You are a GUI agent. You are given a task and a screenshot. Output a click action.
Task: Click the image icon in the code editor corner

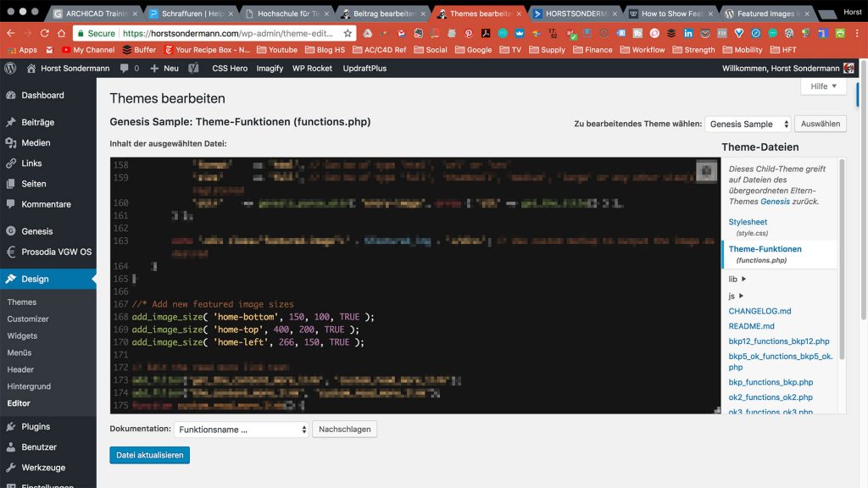click(708, 169)
